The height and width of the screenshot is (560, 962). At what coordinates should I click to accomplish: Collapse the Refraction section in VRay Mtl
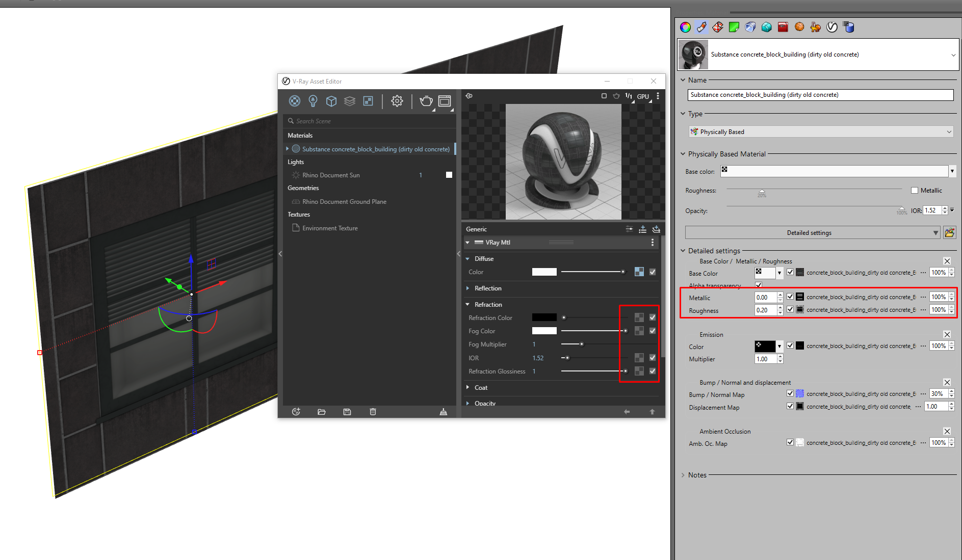click(x=467, y=305)
